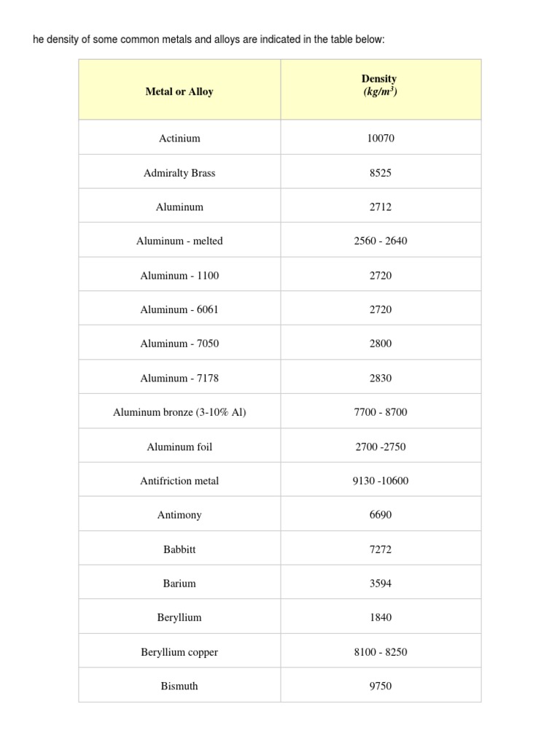The image size is (560, 747).
Task: Click the "Density (kg/m³)" column header
Action: [380, 85]
